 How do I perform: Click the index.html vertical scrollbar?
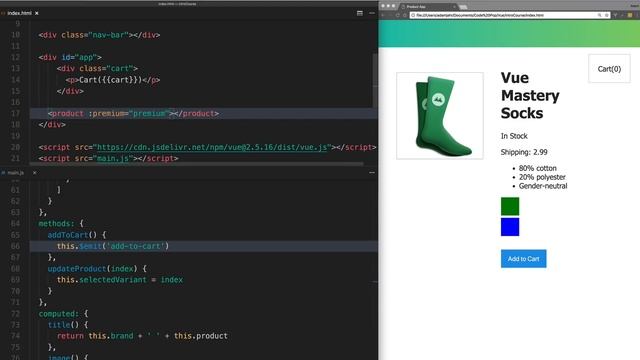click(375, 80)
